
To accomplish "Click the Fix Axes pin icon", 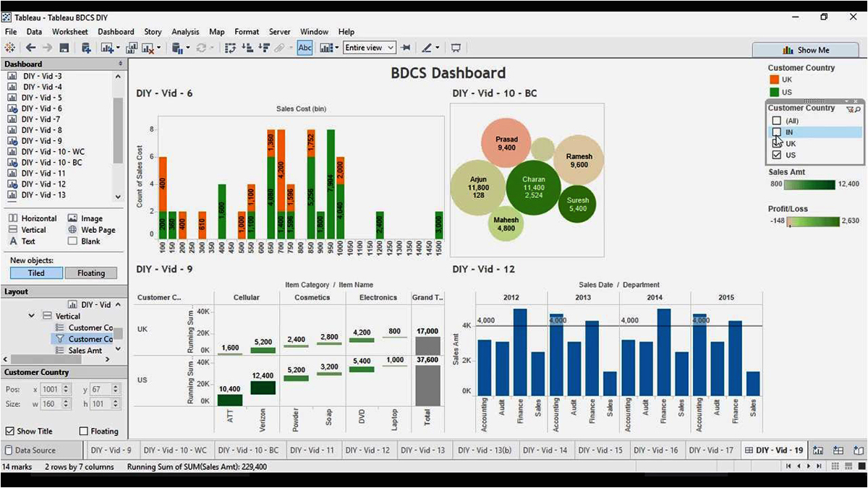I will [406, 48].
